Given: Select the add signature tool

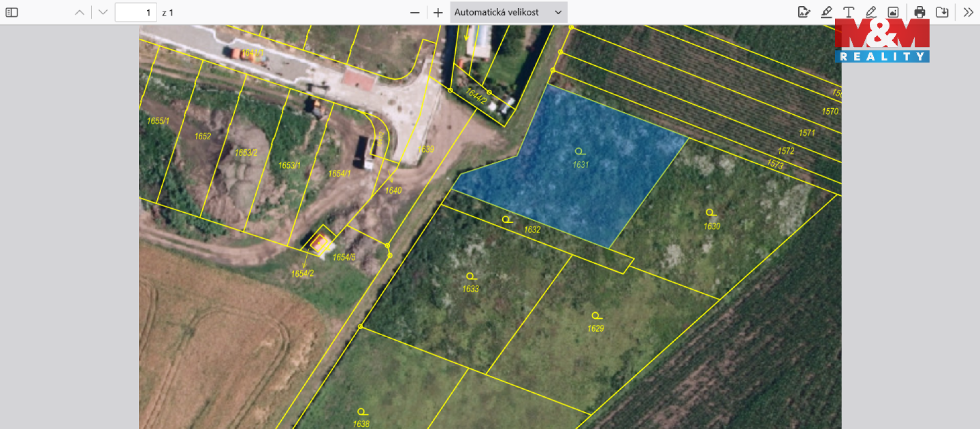Looking at the screenshot, I should [804, 12].
